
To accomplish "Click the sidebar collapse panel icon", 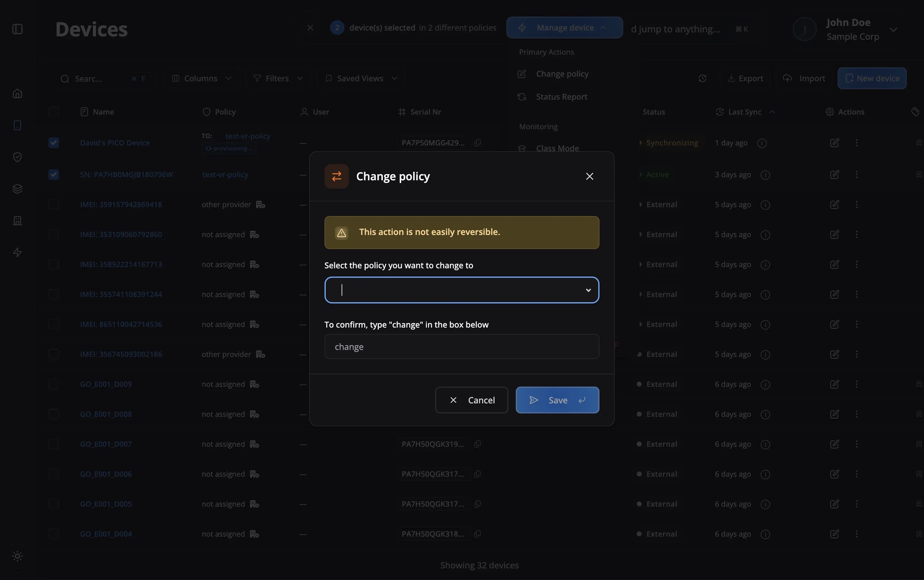I will click(x=17, y=29).
